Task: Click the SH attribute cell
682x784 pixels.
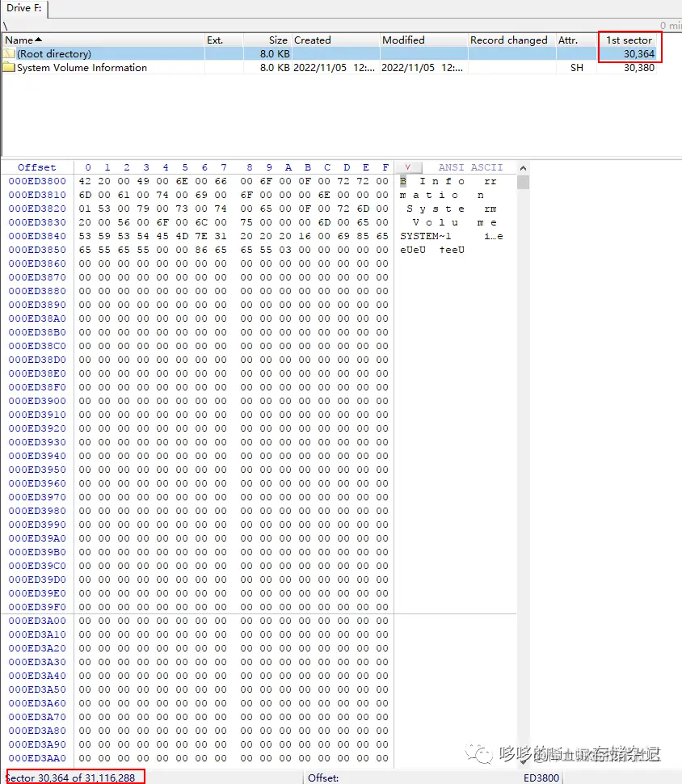Action: pyautogui.click(x=576, y=68)
